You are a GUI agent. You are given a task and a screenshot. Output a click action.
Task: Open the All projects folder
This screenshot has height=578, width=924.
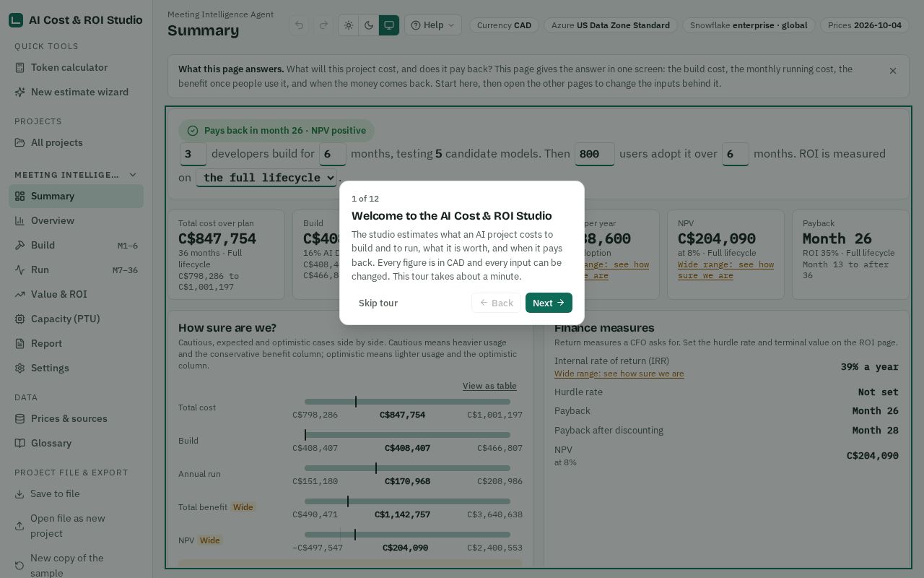pyautogui.click(x=76, y=142)
